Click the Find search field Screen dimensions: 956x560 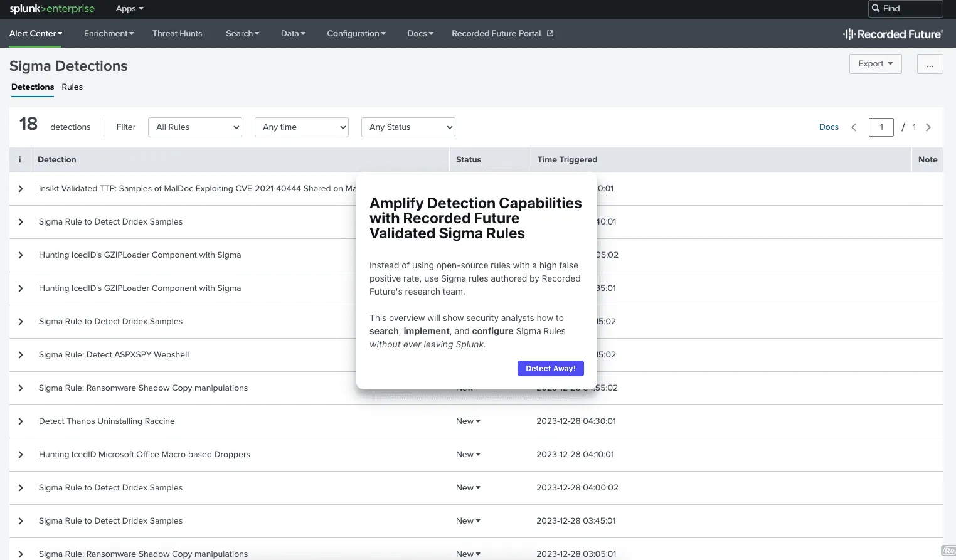905,9
